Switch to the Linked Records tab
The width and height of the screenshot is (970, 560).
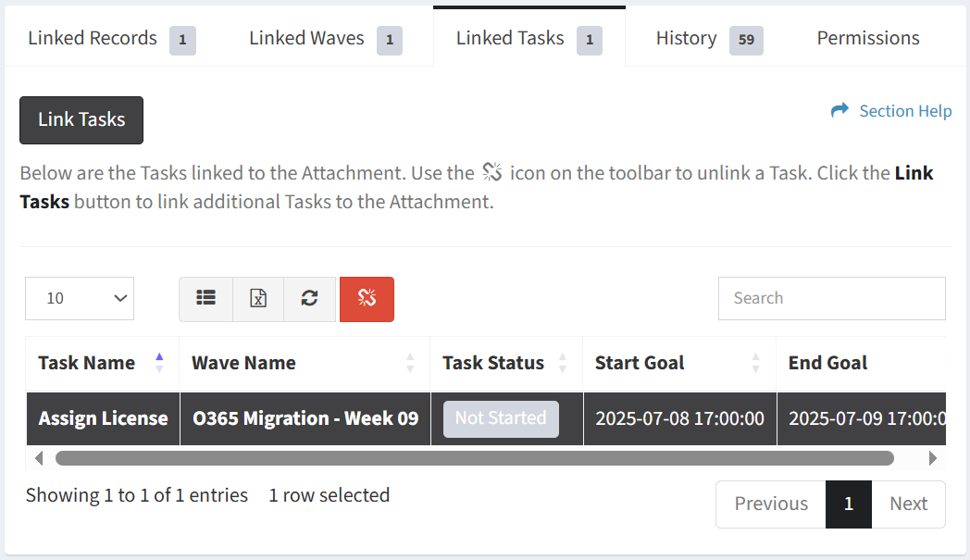[x=112, y=38]
